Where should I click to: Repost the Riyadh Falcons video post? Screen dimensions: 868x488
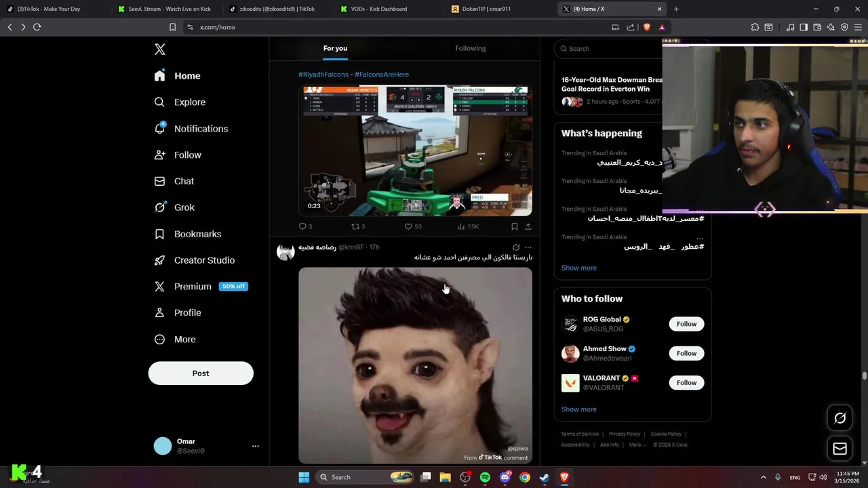click(x=357, y=226)
